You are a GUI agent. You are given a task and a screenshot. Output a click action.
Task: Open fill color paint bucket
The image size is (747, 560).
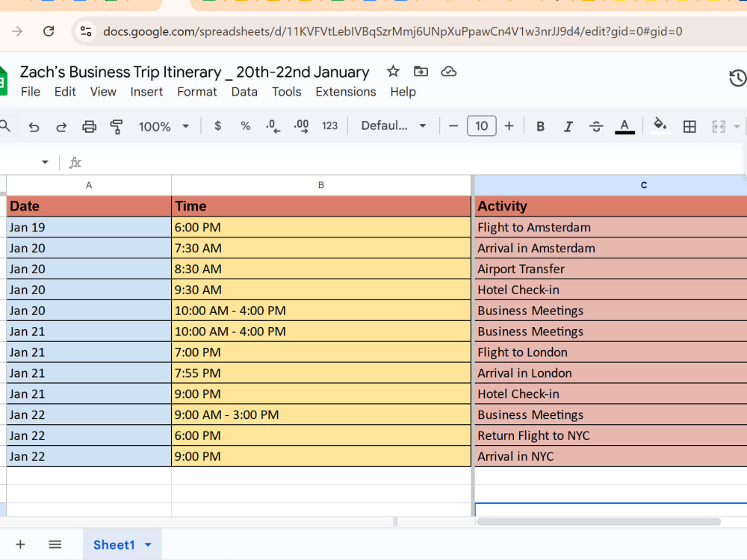tap(660, 125)
